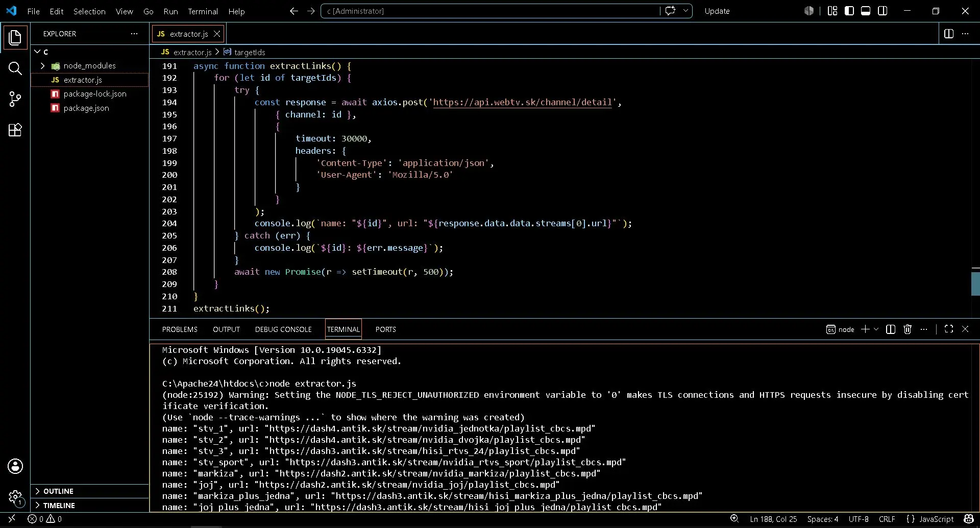Image resolution: width=980 pixels, height=528 pixels.
Task: Click the zoom icon in status bar
Action: [734, 519]
